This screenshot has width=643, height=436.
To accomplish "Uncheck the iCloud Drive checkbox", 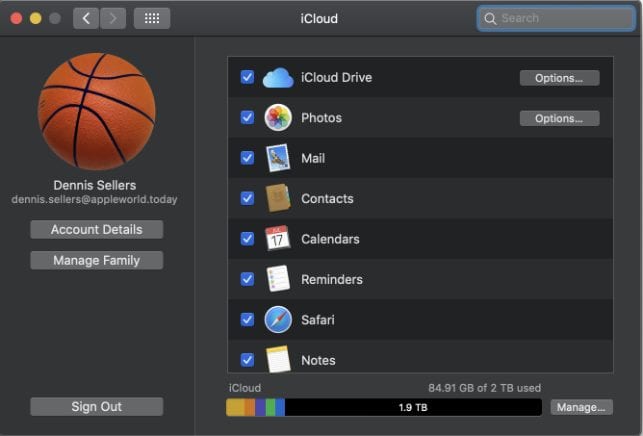I will pos(247,78).
